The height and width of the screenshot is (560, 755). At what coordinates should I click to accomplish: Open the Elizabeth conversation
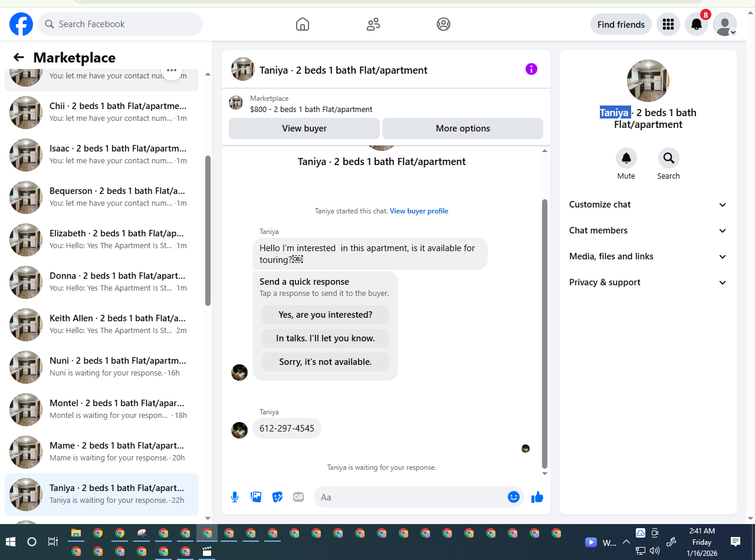pos(101,240)
